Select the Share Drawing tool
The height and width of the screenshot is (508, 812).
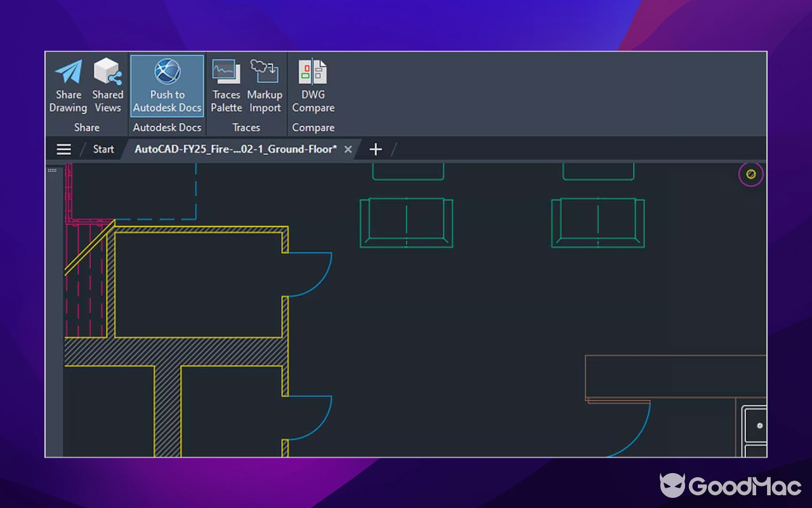[x=68, y=86]
